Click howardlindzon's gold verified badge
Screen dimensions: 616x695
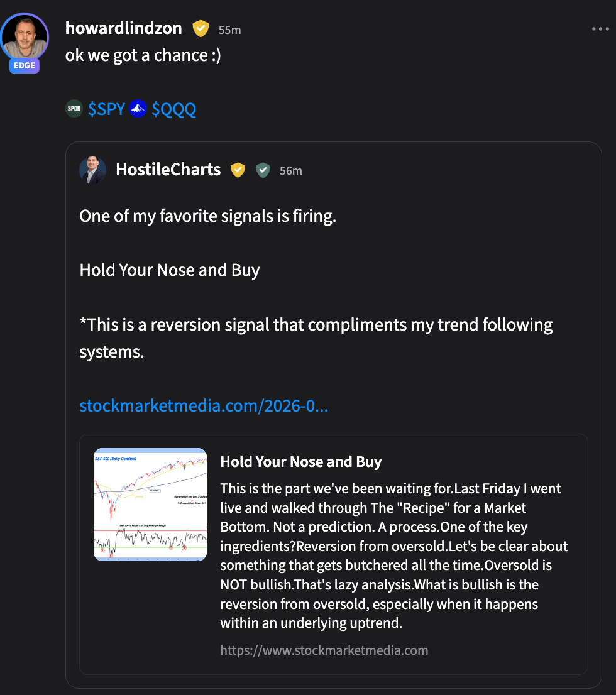pos(201,29)
